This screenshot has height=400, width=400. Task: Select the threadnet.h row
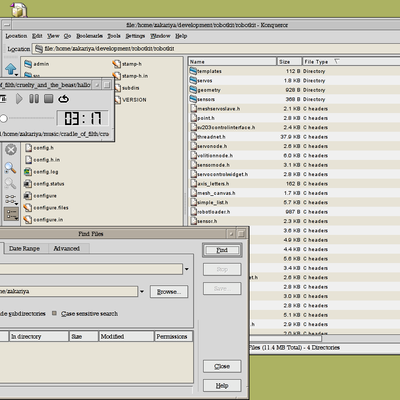click(x=293, y=137)
